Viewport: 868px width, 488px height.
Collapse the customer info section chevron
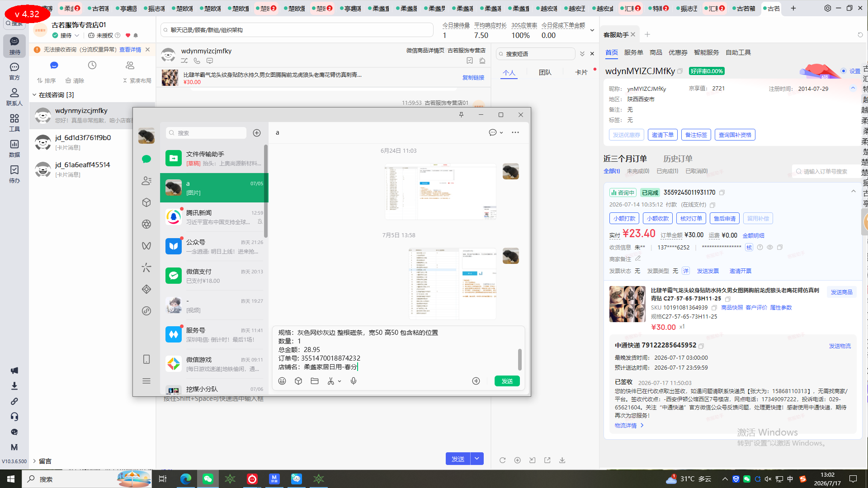point(853,88)
